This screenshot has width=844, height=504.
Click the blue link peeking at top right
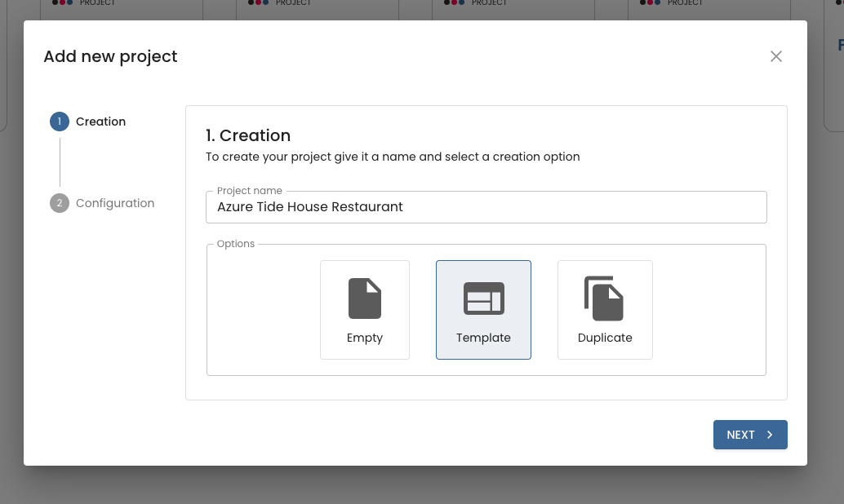(840, 45)
